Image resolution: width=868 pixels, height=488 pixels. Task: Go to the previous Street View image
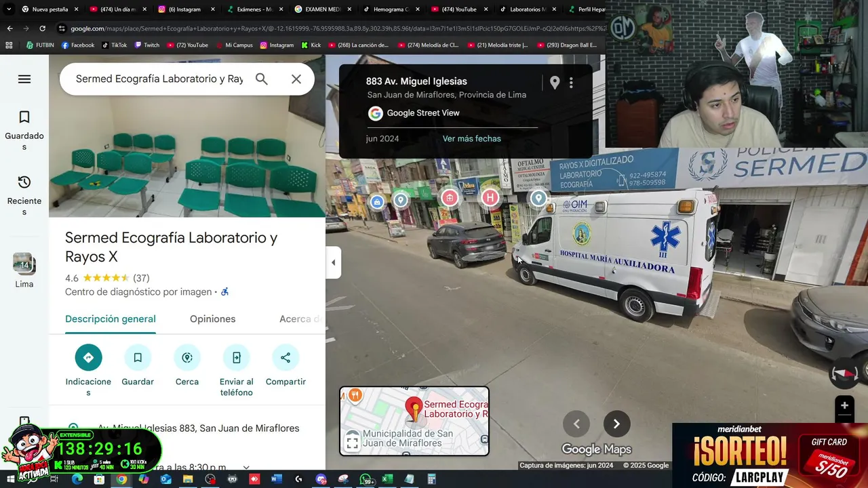(576, 424)
